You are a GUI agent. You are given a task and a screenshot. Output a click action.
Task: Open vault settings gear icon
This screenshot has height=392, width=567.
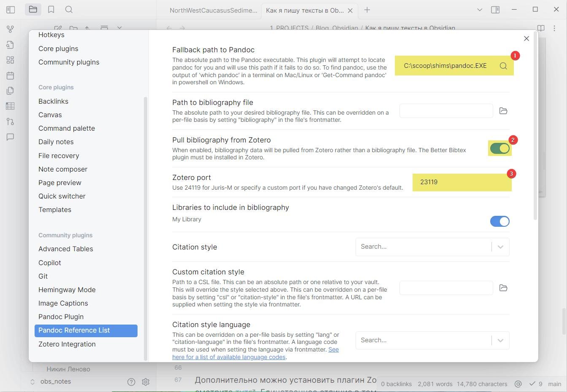pyautogui.click(x=146, y=382)
